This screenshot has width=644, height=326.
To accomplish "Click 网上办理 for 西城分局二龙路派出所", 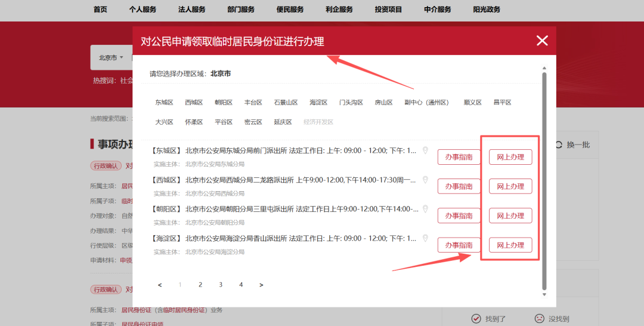I will tap(510, 186).
